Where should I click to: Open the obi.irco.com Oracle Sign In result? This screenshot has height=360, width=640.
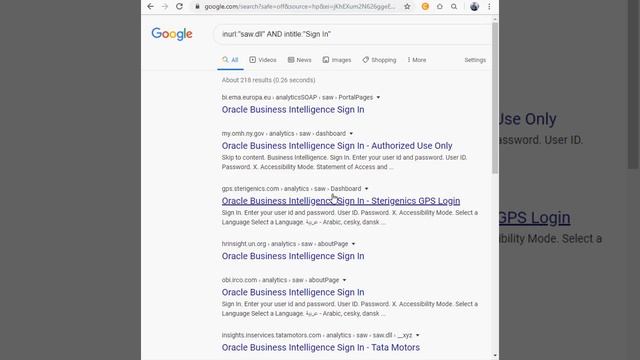(293, 292)
